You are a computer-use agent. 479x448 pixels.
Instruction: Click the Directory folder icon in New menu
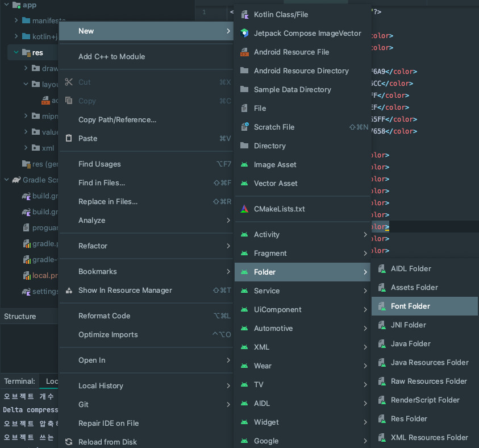tap(244, 146)
